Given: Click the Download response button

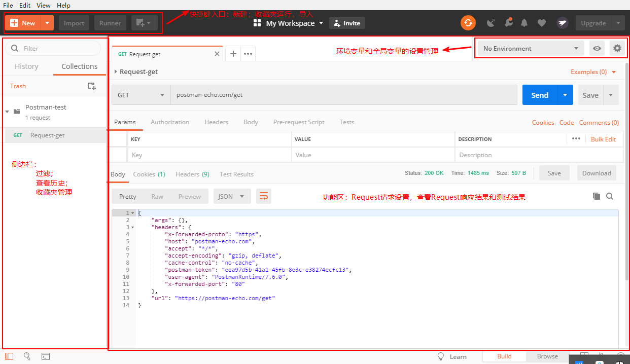Looking at the screenshot, I should click(597, 173).
